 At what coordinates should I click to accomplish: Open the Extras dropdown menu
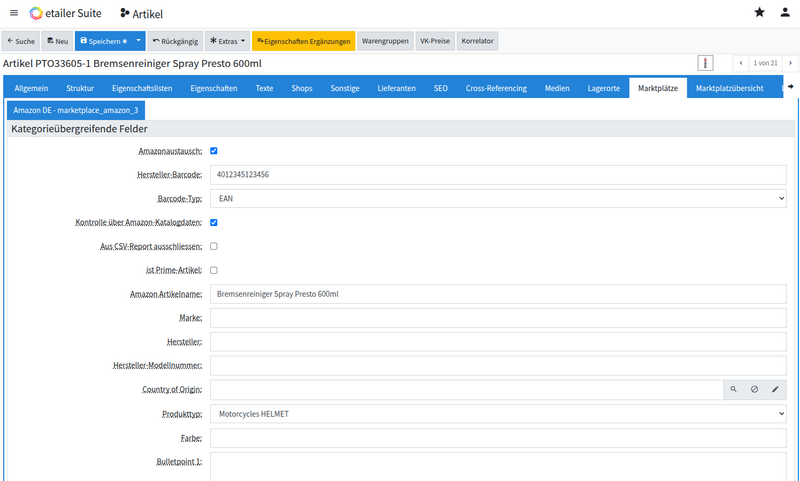tap(227, 41)
